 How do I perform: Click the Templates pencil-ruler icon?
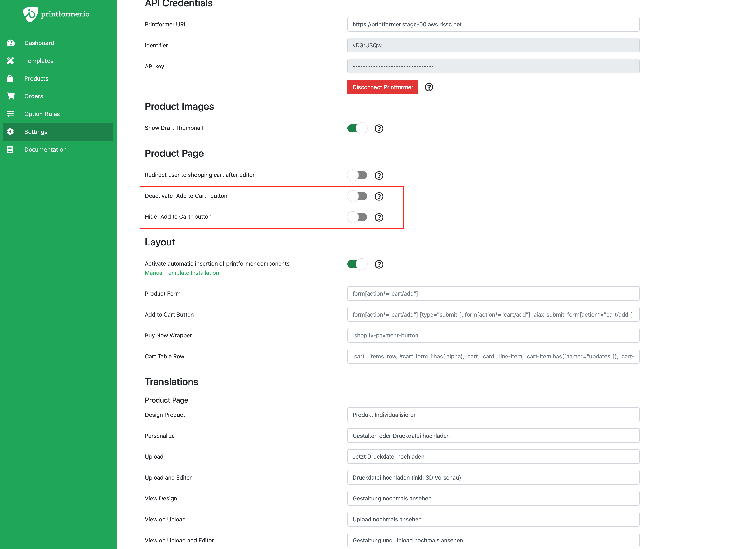click(10, 61)
